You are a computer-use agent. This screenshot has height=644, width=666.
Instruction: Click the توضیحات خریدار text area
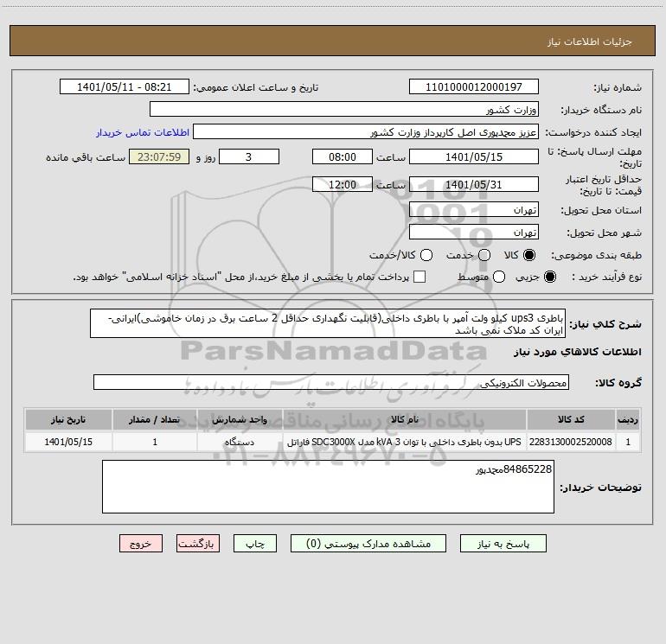point(328,487)
